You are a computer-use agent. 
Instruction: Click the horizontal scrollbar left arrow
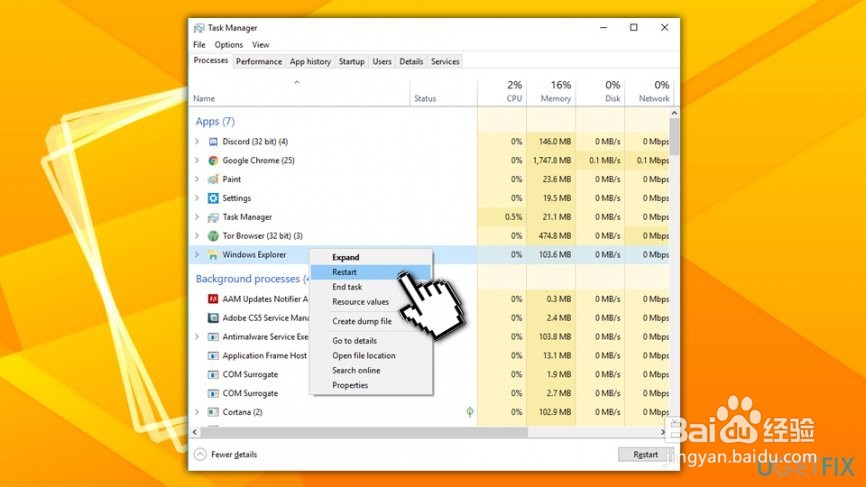194,432
